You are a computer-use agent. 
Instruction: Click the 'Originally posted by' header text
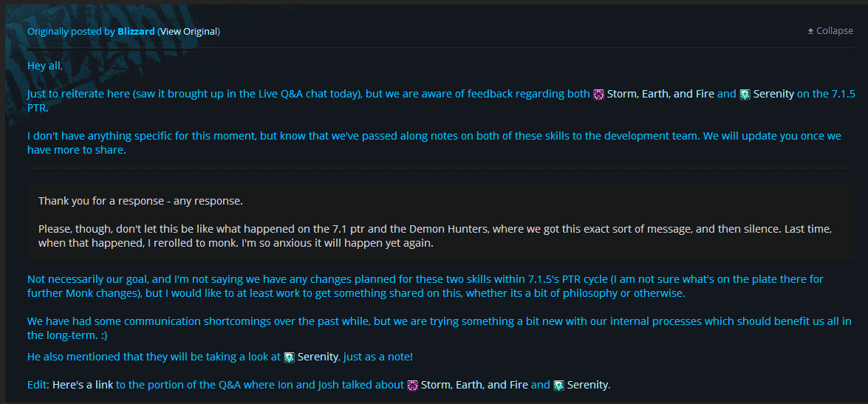(x=72, y=32)
